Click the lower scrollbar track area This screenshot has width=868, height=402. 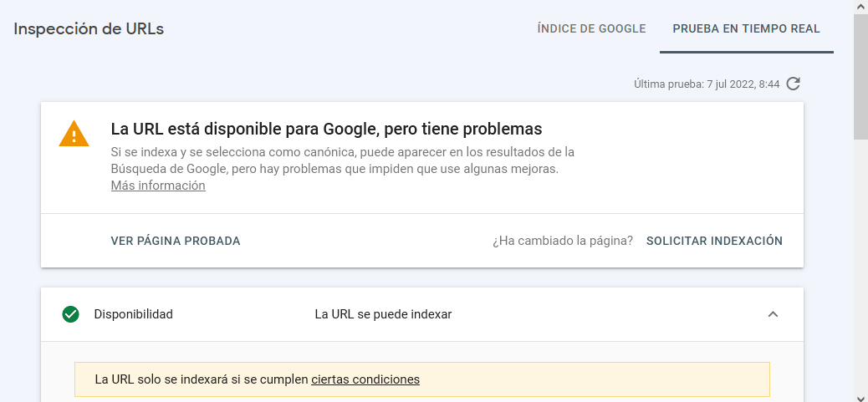(860, 271)
